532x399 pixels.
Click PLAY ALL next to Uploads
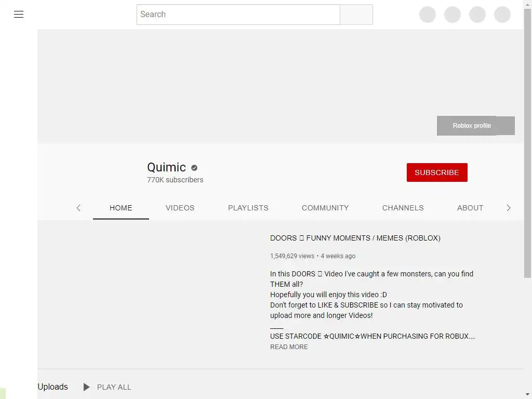[114, 387]
